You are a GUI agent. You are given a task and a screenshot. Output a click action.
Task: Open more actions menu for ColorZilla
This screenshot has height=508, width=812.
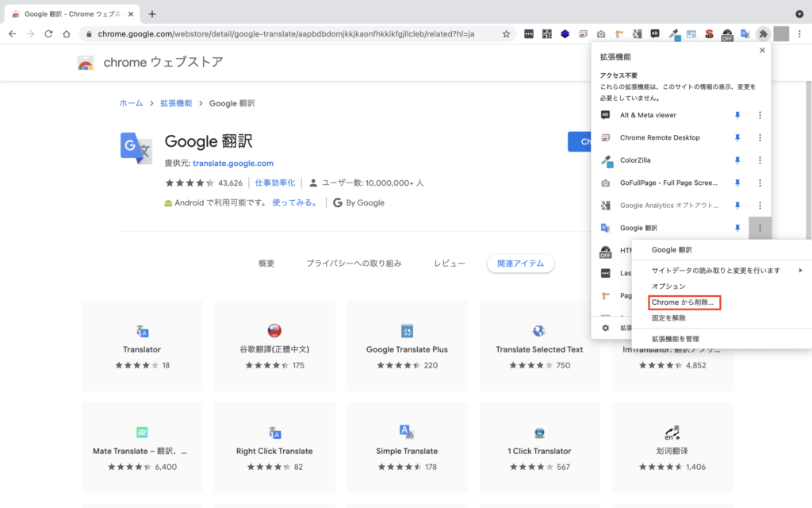[760, 160]
